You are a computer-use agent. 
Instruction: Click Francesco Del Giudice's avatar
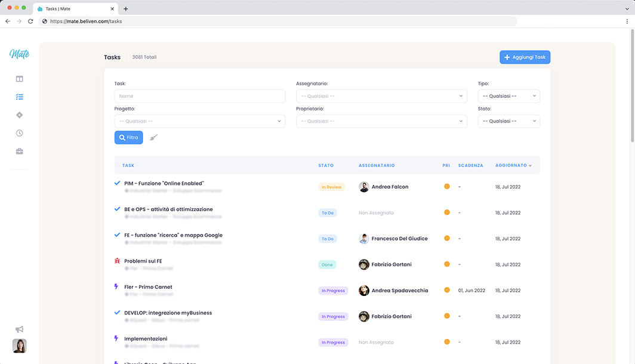363,239
